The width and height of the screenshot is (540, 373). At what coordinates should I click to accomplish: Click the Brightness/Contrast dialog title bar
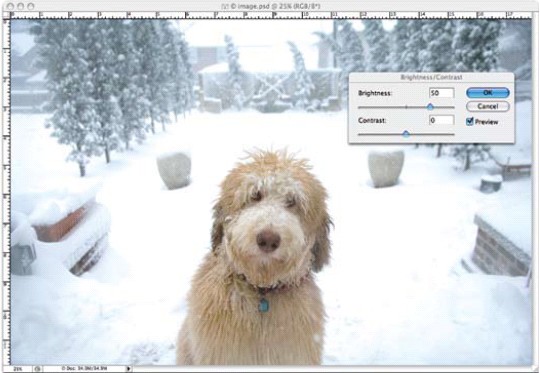(431, 77)
